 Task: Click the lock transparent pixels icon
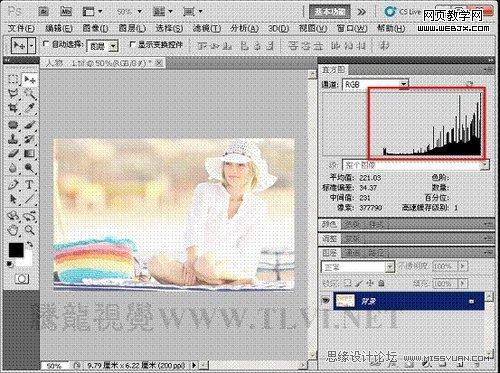coord(348,283)
